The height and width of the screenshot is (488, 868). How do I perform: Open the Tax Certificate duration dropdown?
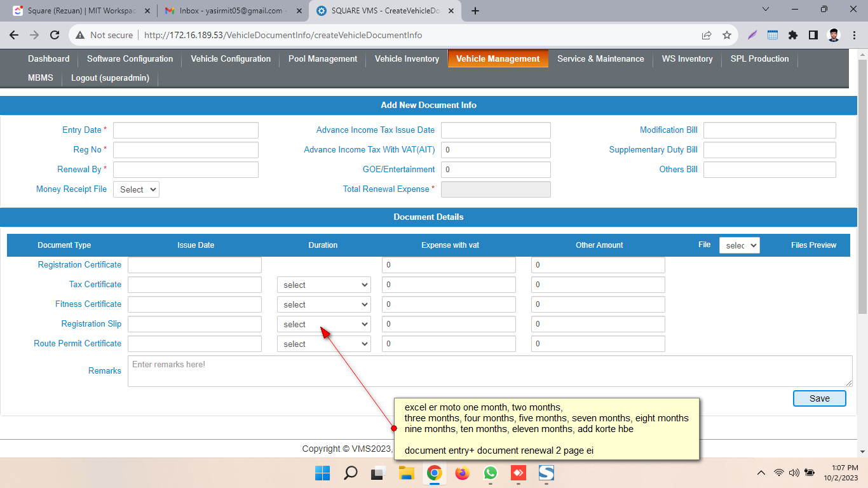coord(324,285)
